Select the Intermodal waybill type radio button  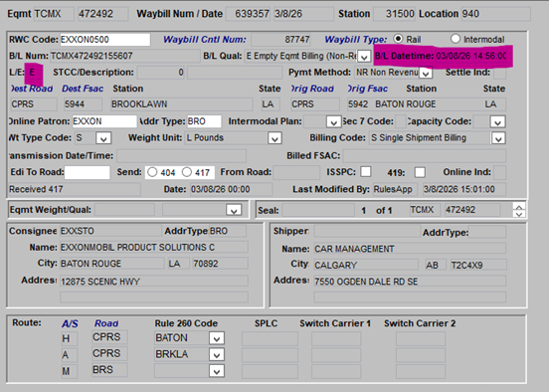(456, 39)
